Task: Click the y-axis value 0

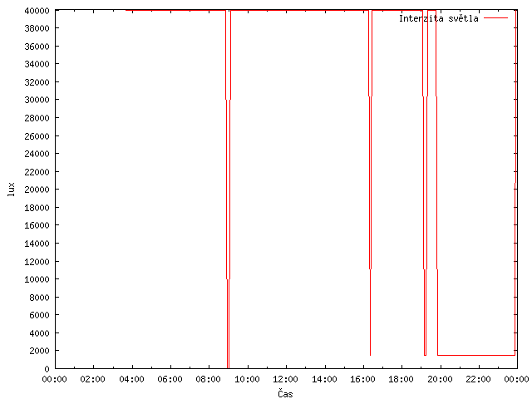Action: (x=47, y=369)
